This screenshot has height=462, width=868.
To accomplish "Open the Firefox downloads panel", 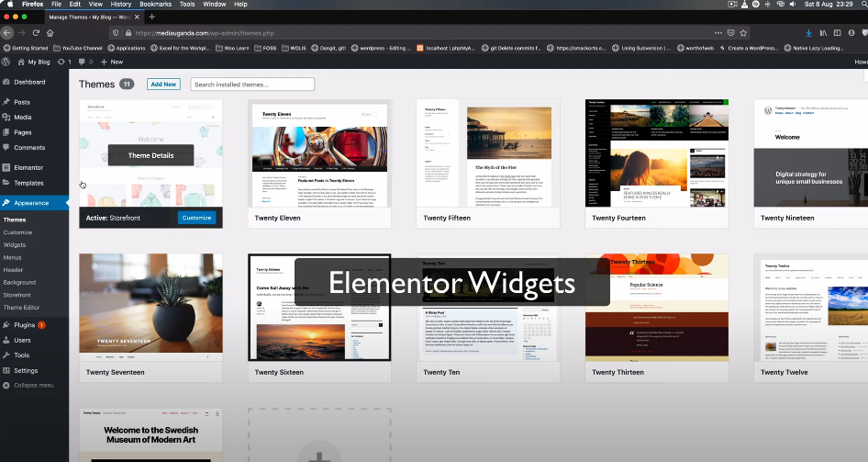I will (808, 33).
